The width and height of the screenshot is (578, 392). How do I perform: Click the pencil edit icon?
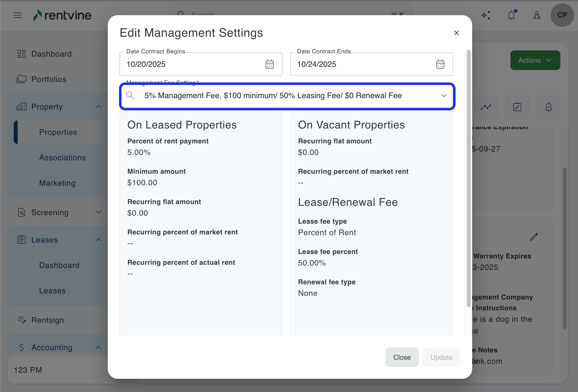coord(534,237)
